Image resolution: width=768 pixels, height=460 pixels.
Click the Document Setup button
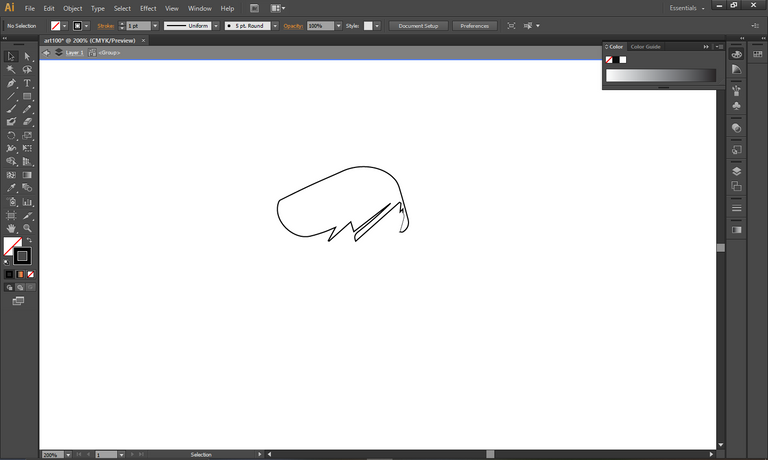point(418,26)
